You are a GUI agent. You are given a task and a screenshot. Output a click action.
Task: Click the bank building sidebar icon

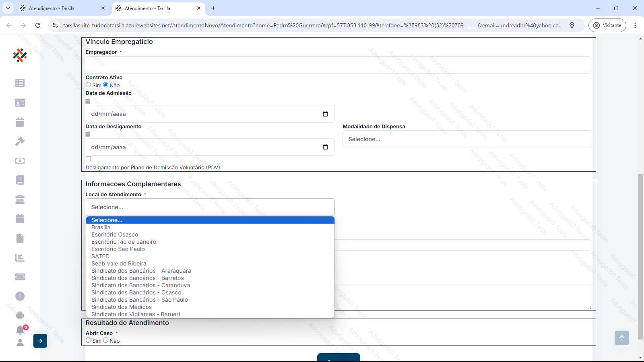coord(20,199)
